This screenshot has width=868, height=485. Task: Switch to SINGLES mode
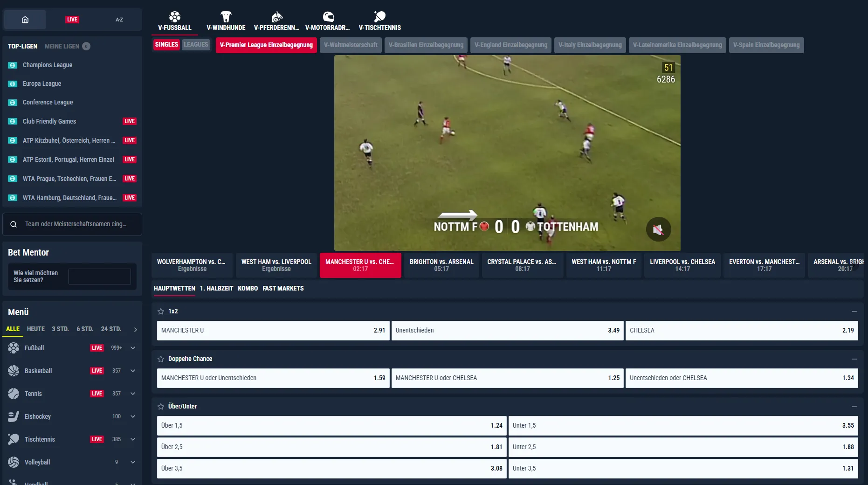[x=166, y=45]
